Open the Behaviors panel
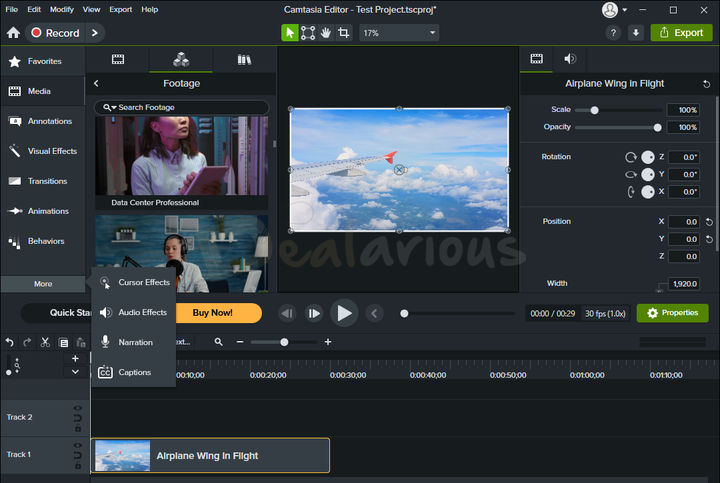The image size is (720, 483). tap(43, 241)
